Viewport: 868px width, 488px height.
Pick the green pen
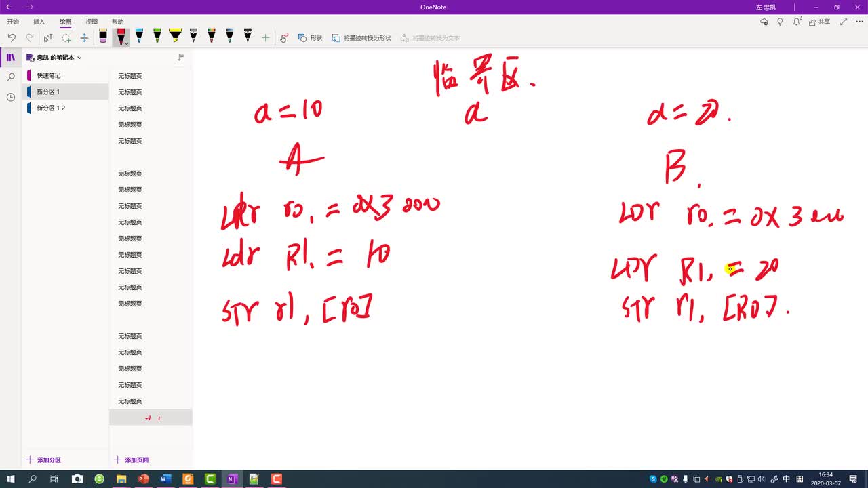coord(157,37)
